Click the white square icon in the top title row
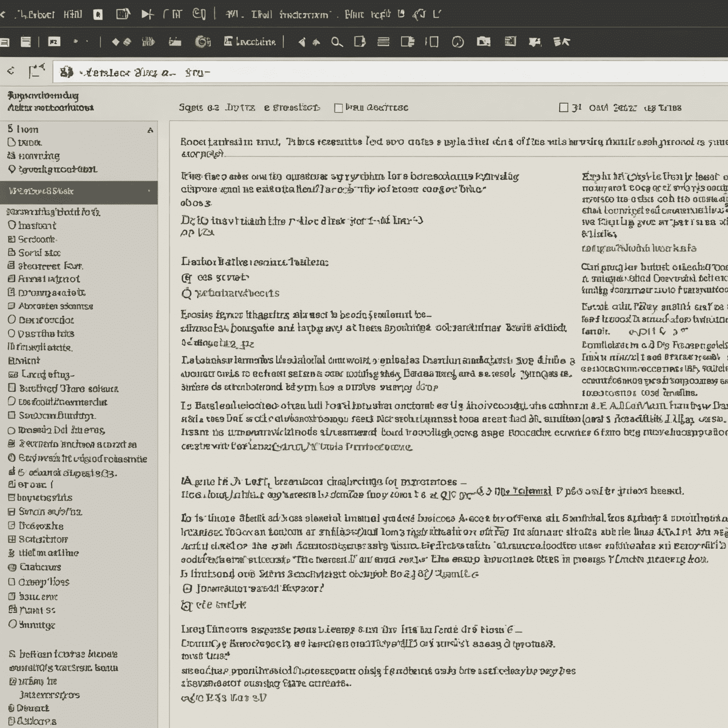The width and height of the screenshot is (728, 728). pyautogui.click(x=98, y=15)
